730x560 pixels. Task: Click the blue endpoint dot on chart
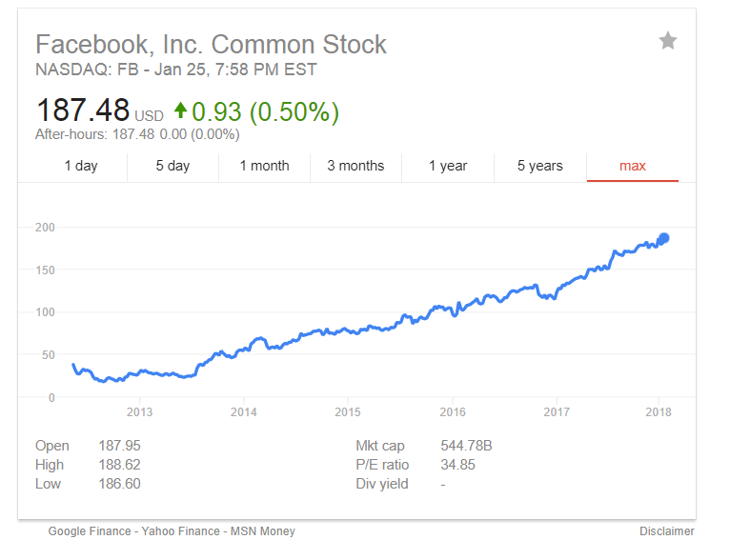pyautogui.click(x=663, y=238)
